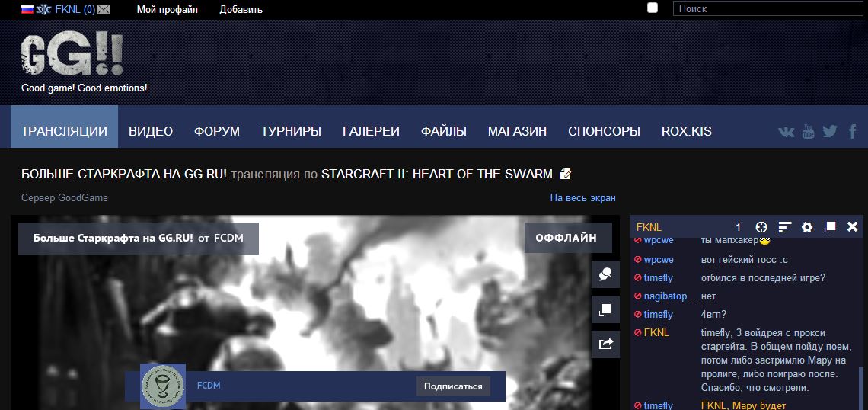The width and height of the screenshot is (868, 410).
Task: Open the ГАЛЕРЕИ tab
Action: (371, 131)
